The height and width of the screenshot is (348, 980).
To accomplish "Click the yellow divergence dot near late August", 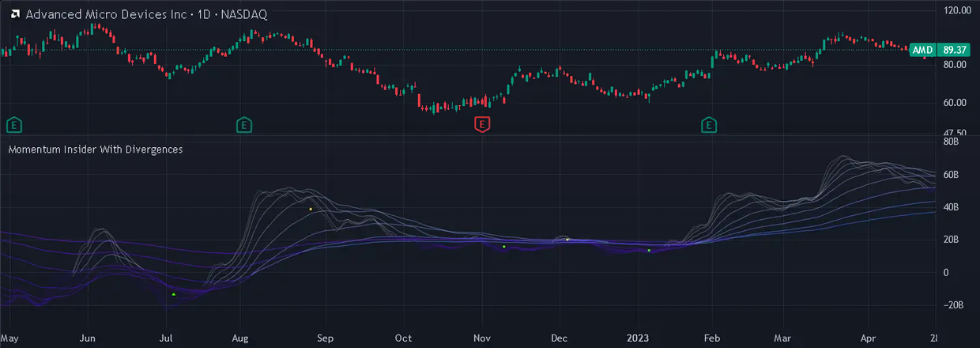I will [x=311, y=209].
